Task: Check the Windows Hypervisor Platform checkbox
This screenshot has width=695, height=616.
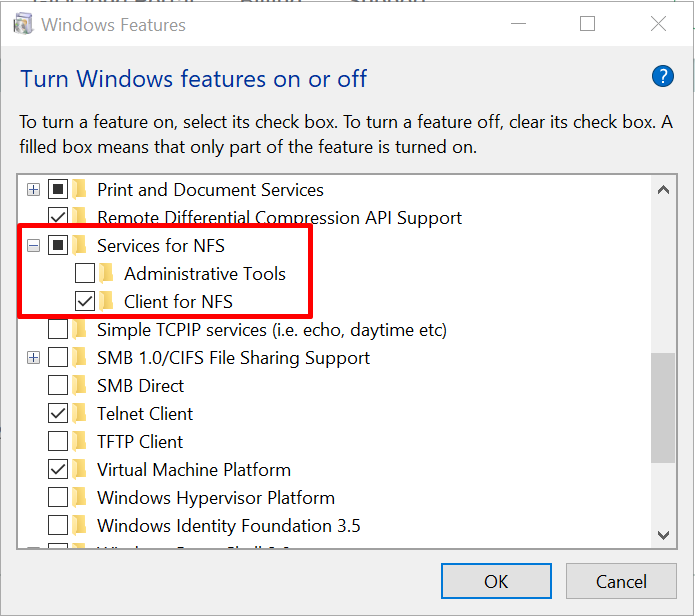Action: point(58,497)
